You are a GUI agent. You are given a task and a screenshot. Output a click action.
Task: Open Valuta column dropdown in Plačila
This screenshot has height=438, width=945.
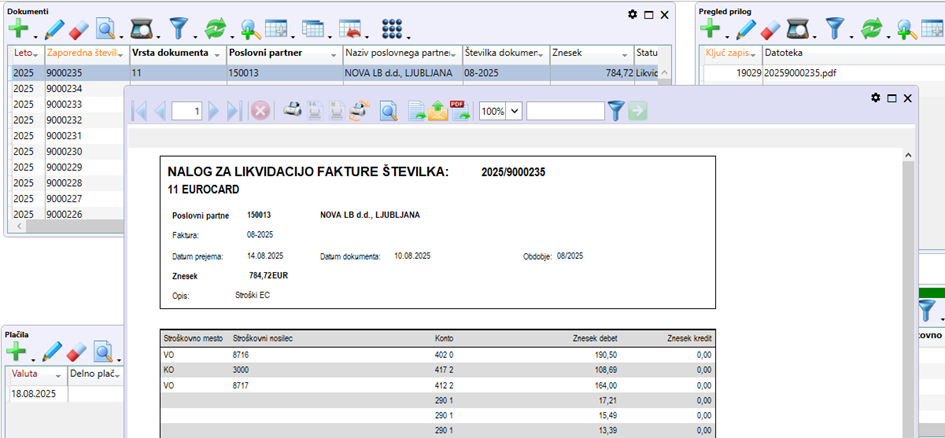(58, 375)
